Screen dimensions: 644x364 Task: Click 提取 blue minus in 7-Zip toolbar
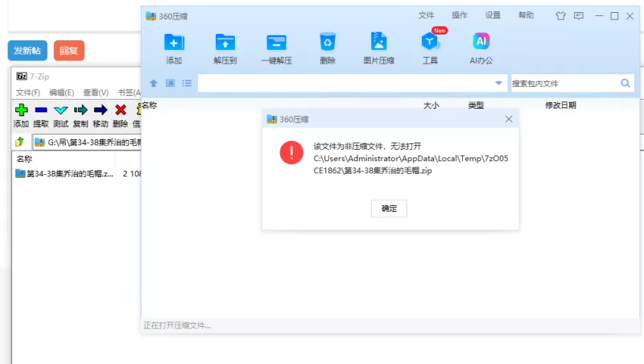(41, 110)
